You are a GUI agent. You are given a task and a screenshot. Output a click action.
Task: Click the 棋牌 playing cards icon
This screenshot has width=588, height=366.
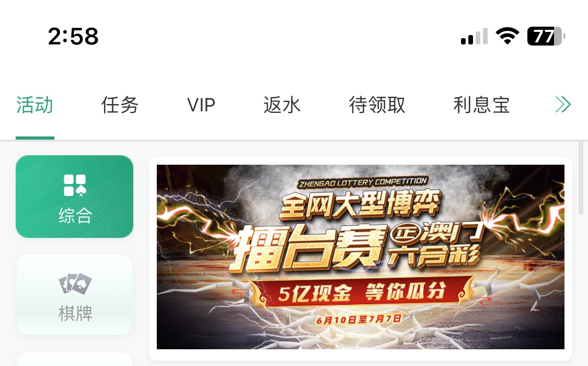(75, 283)
